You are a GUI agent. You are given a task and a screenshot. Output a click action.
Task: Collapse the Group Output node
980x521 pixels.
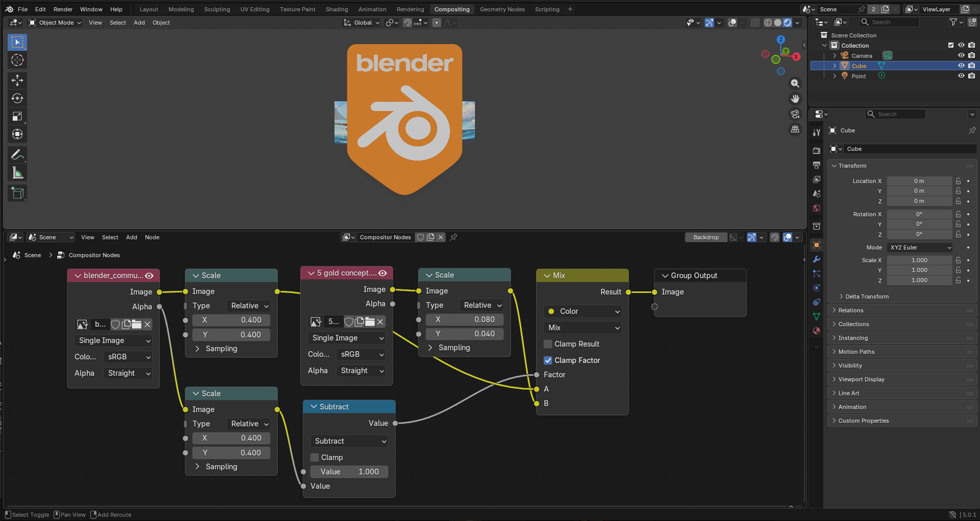click(x=665, y=276)
